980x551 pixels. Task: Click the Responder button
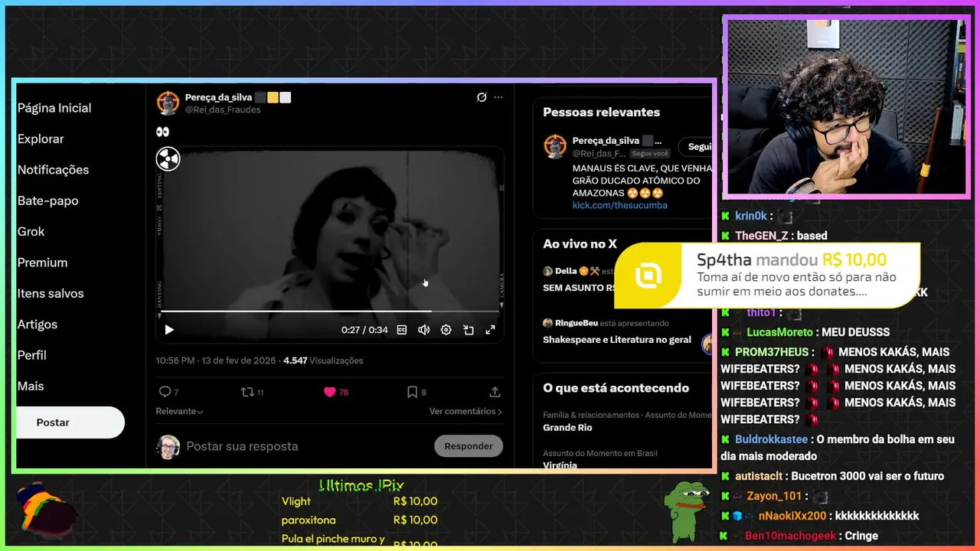coord(469,446)
